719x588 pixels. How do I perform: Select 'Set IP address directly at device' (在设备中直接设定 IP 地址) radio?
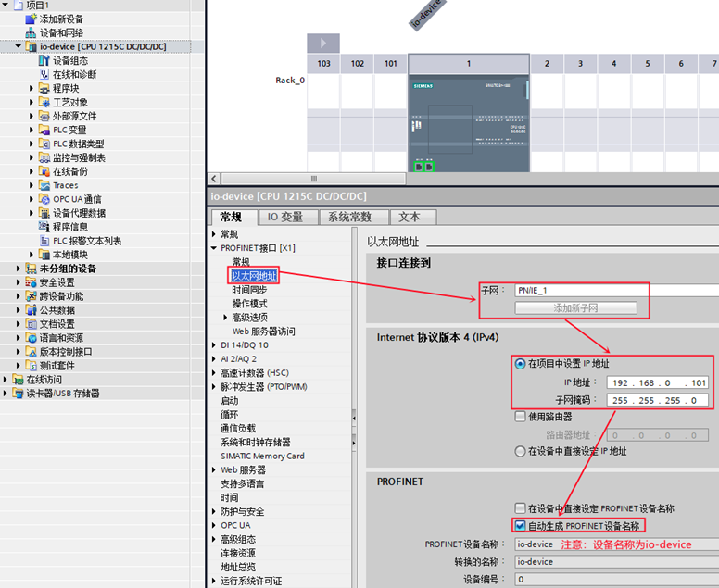click(x=520, y=452)
